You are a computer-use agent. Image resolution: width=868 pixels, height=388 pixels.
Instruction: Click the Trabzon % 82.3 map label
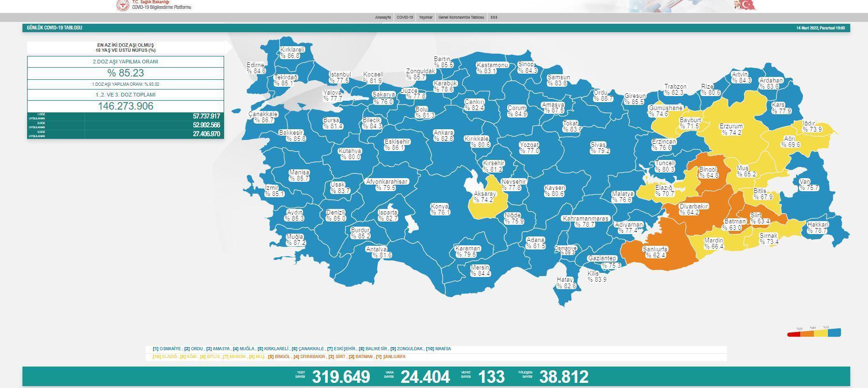(675, 90)
